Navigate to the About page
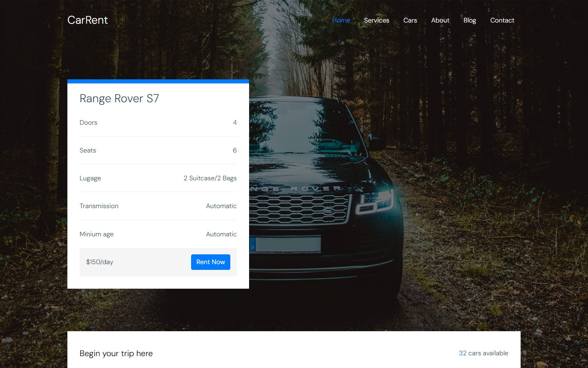The height and width of the screenshot is (368, 588). pyautogui.click(x=440, y=20)
